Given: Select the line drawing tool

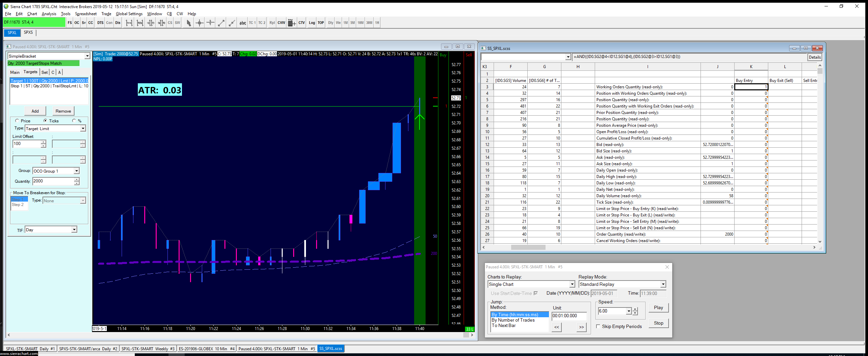Looking at the screenshot, I should pyautogui.click(x=221, y=23).
